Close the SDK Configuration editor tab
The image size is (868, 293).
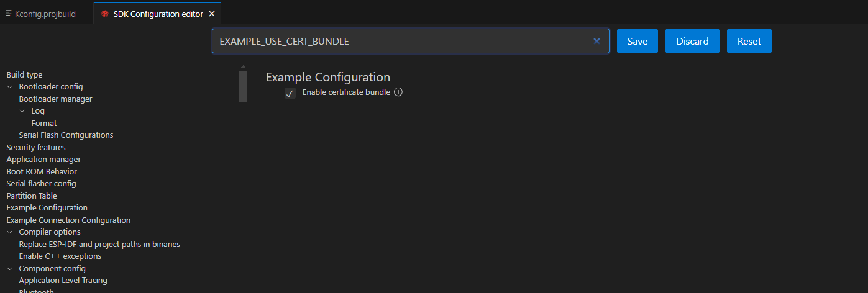[212, 14]
